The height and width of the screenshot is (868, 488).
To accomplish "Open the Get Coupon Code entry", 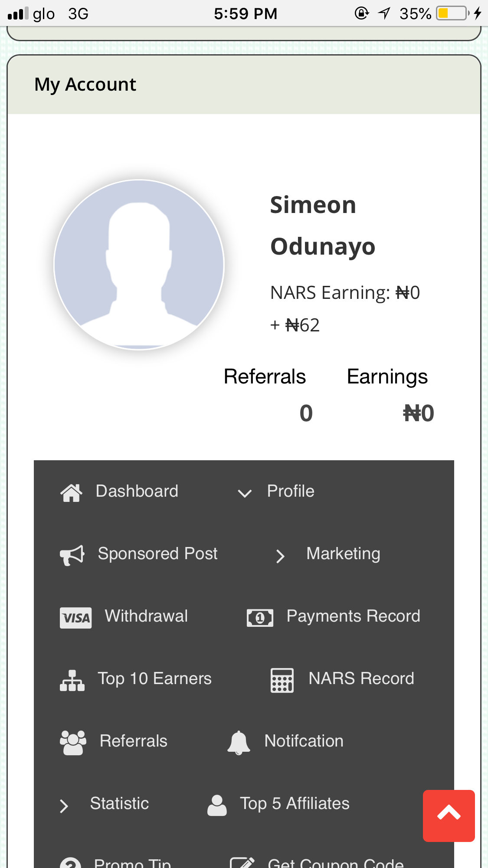I will pyautogui.click(x=336, y=862).
